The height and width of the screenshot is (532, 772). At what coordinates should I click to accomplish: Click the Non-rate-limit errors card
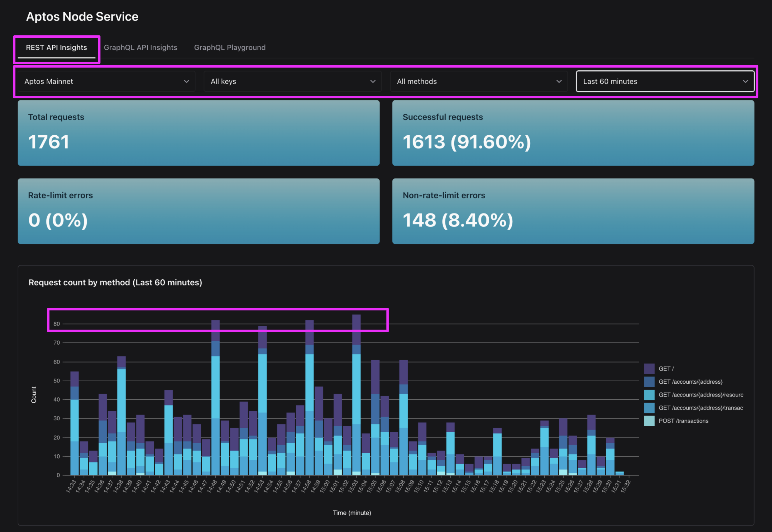tap(573, 211)
